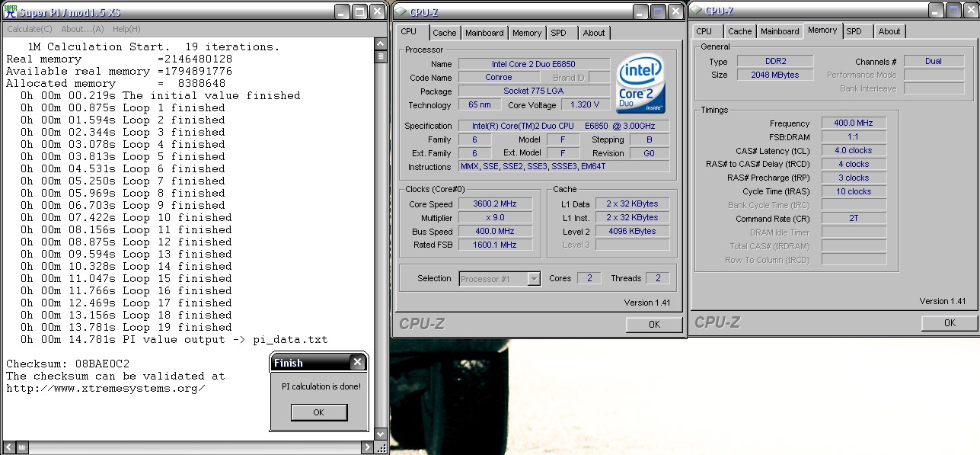Open the Processor #1 selection dropdown
This screenshot has width=980, height=455.
click(534, 279)
